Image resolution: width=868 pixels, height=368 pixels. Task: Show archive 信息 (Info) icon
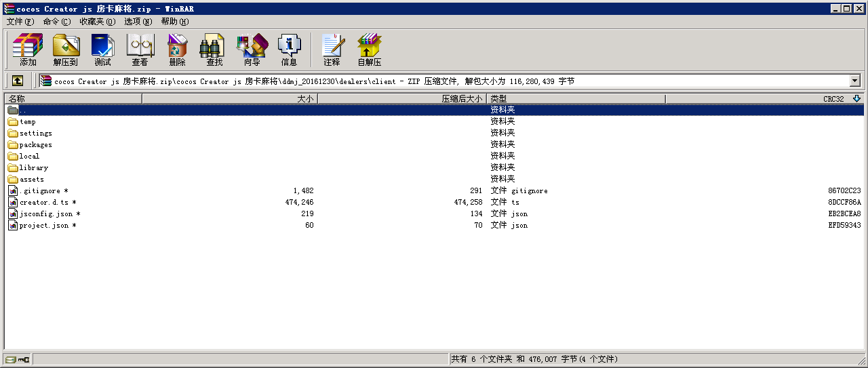pos(289,49)
